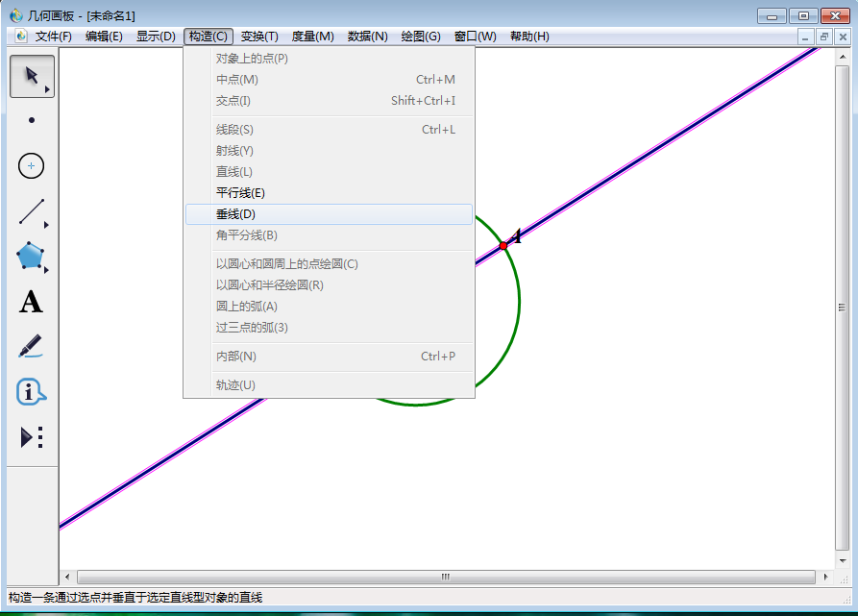Click 交点(I) menu entry
The image size is (858, 616).
329,101
